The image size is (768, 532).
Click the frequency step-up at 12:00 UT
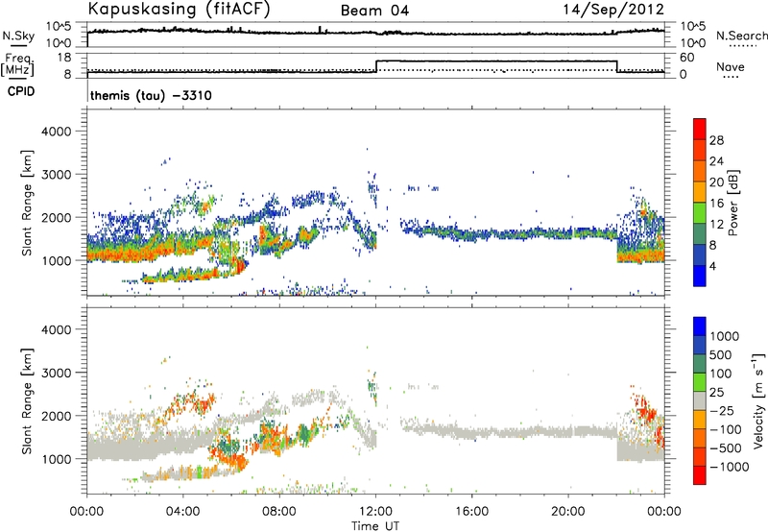pyautogui.click(x=376, y=66)
